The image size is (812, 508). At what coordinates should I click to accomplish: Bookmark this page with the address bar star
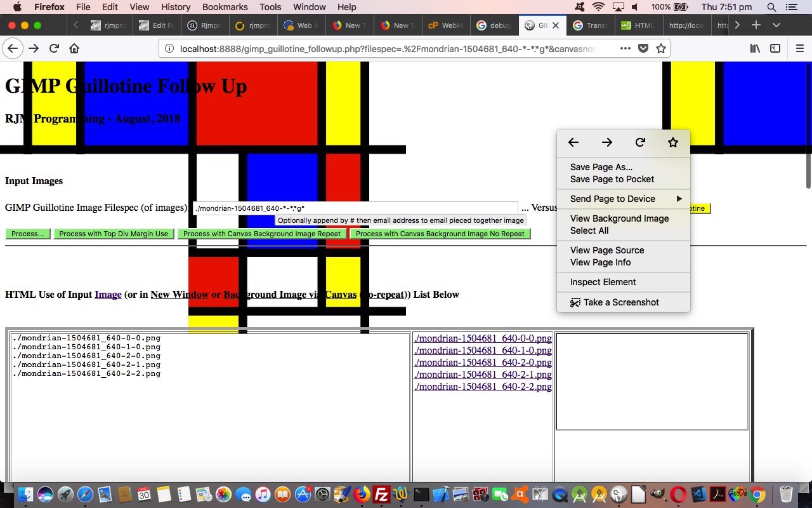(x=661, y=48)
